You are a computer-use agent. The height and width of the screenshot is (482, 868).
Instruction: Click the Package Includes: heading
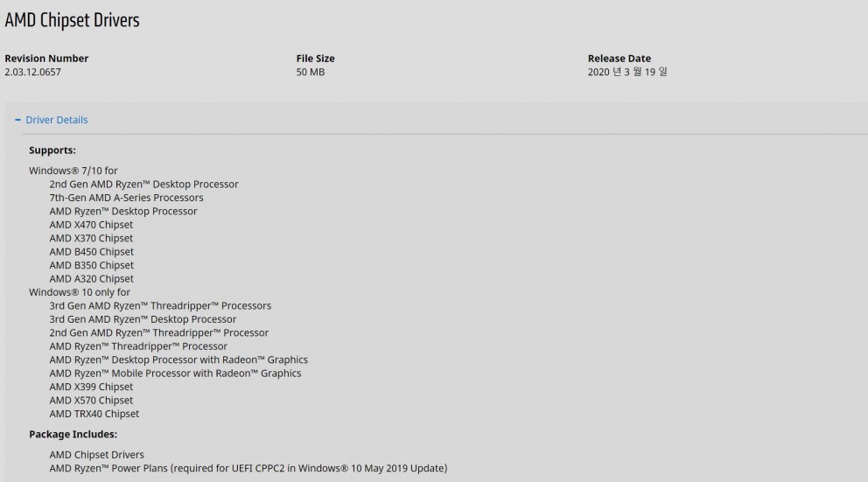click(x=73, y=435)
